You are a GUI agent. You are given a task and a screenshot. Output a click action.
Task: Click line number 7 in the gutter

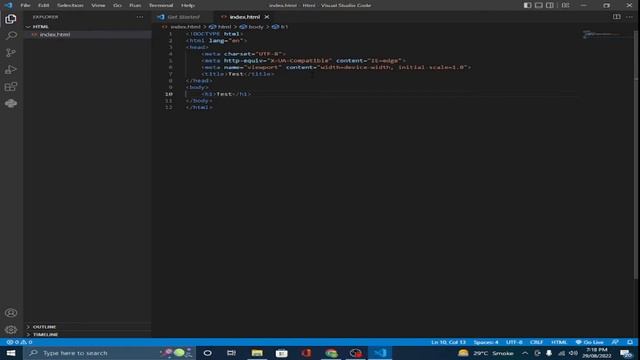tap(170, 74)
